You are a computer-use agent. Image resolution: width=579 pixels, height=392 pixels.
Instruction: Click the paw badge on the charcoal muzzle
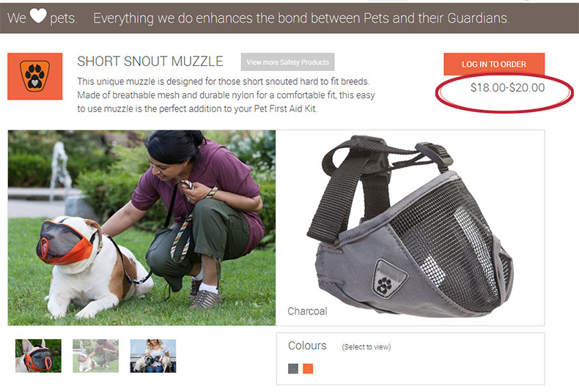[x=386, y=279]
